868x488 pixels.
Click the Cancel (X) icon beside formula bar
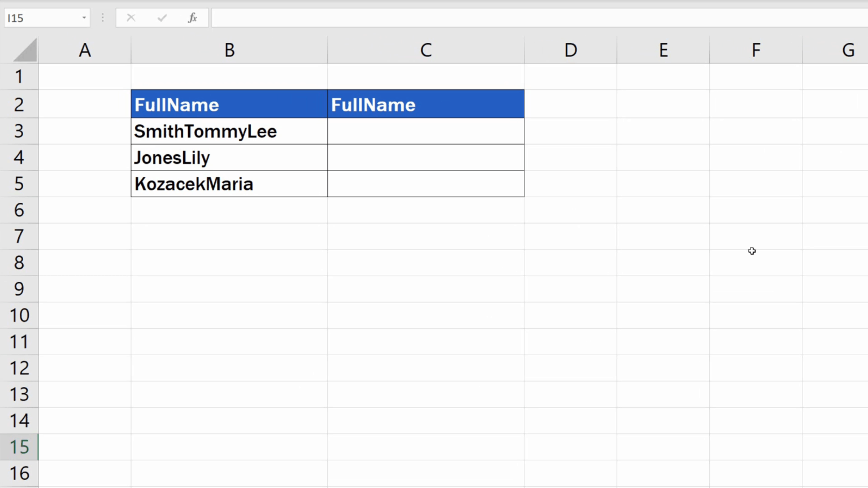[x=131, y=18]
